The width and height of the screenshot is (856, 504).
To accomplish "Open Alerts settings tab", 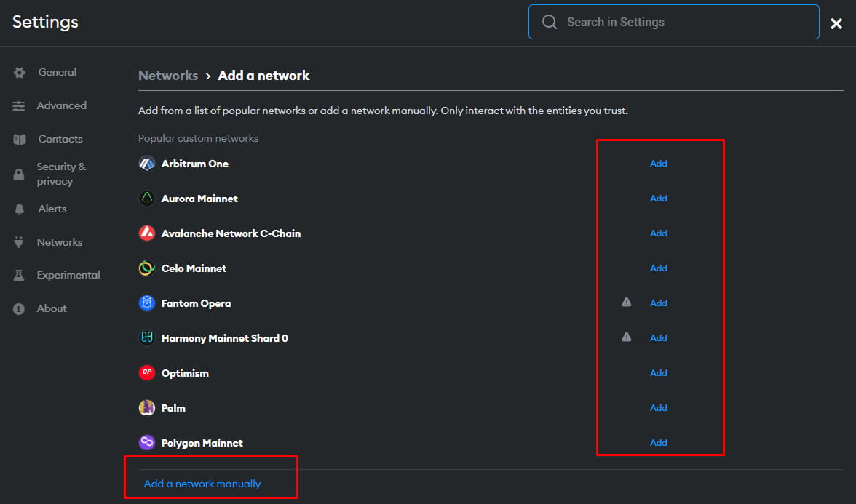I will [52, 209].
